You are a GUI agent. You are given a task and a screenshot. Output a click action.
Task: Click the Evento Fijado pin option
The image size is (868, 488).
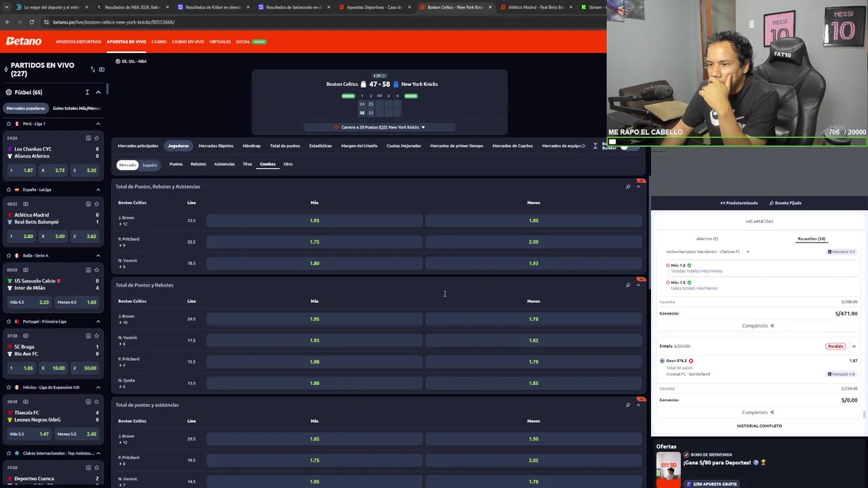tap(785, 203)
